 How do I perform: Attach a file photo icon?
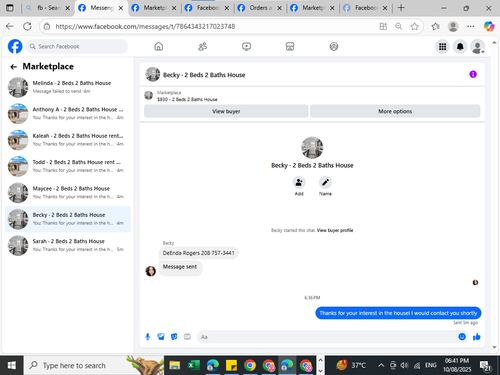[161, 337]
